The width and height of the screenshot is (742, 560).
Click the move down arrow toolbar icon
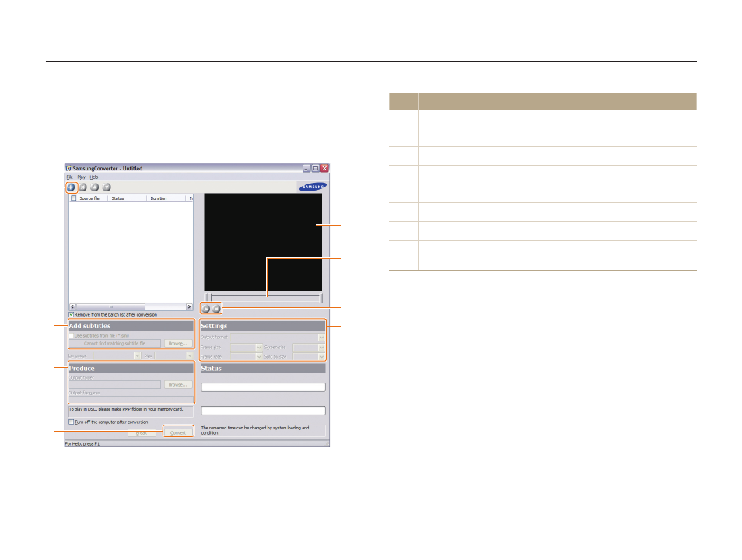[107, 187]
